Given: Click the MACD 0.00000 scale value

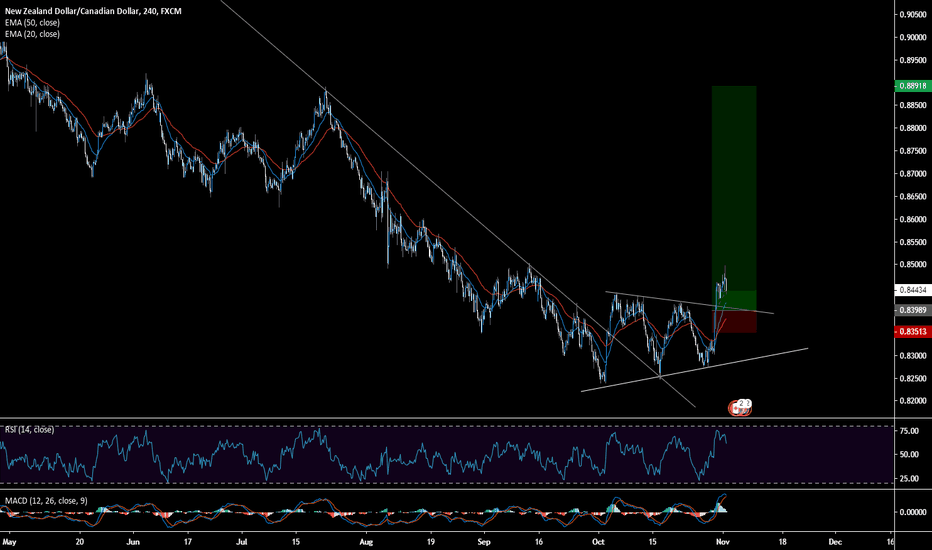Looking at the screenshot, I should click(912, 511).
